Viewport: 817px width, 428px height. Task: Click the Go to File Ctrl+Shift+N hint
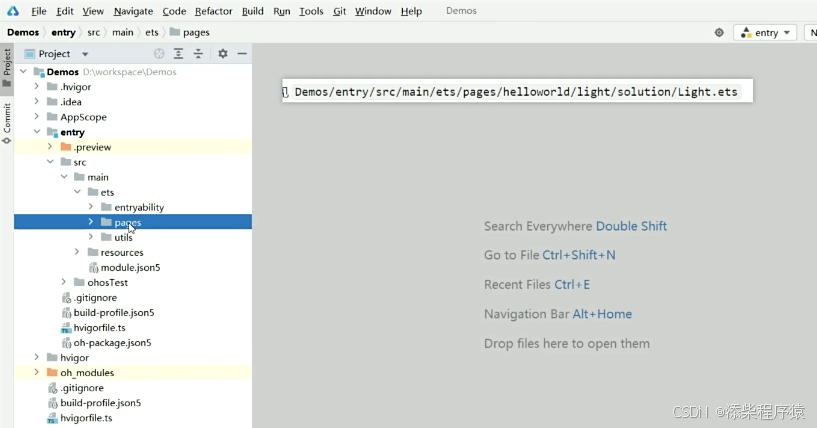pyautogui.click(x=550, y=255)
